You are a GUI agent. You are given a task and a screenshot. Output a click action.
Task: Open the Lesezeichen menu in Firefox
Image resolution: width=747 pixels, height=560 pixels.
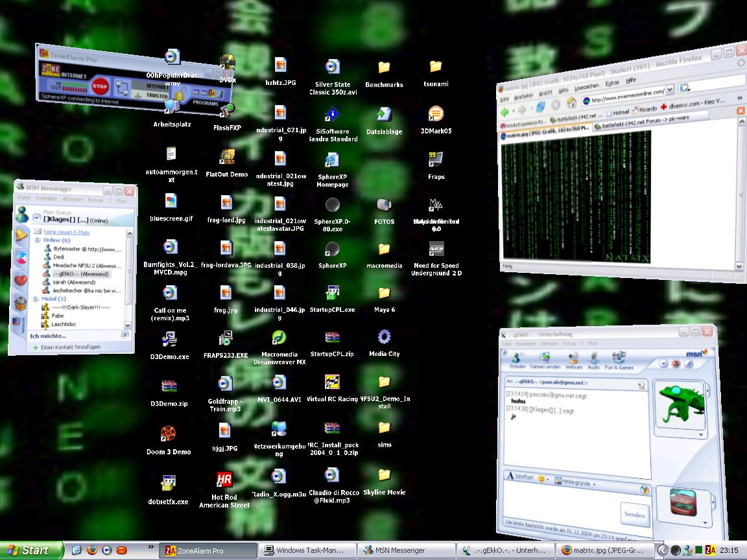(x=586, y=87)
